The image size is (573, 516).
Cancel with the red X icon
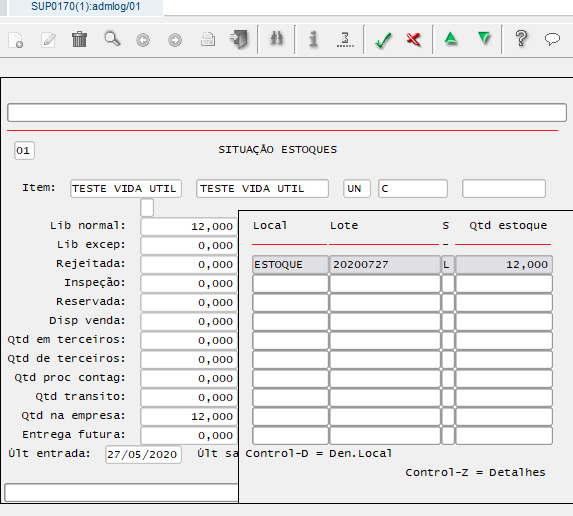414,39
